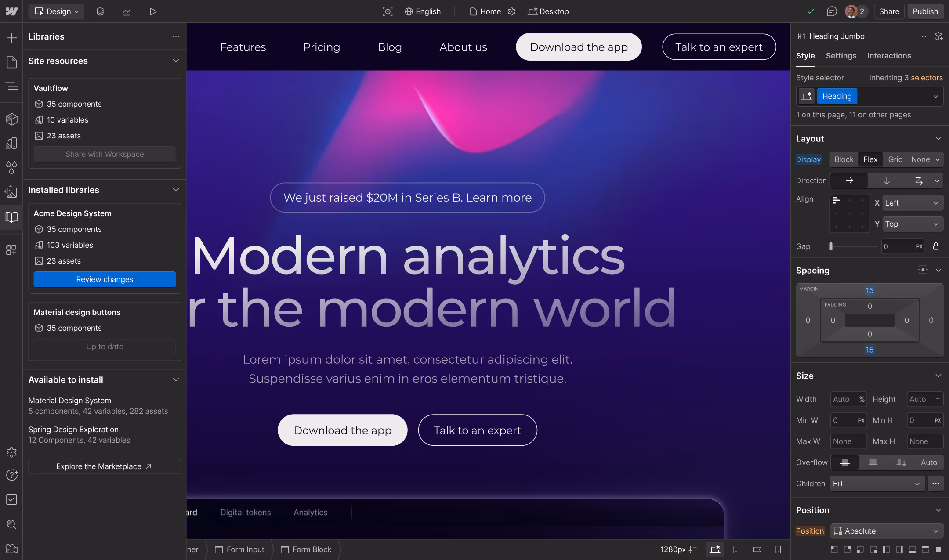Open the Position Absolute dropdown
949x560 pixels.
tap(887, 531)
